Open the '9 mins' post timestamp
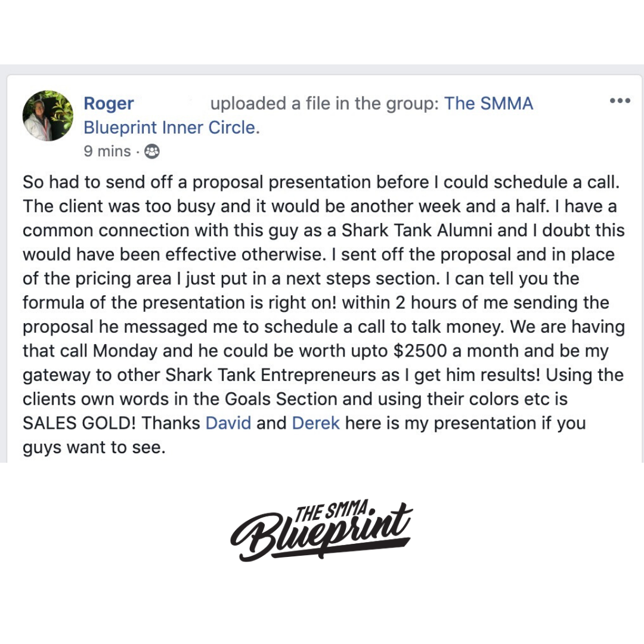 tap(107, 151)
